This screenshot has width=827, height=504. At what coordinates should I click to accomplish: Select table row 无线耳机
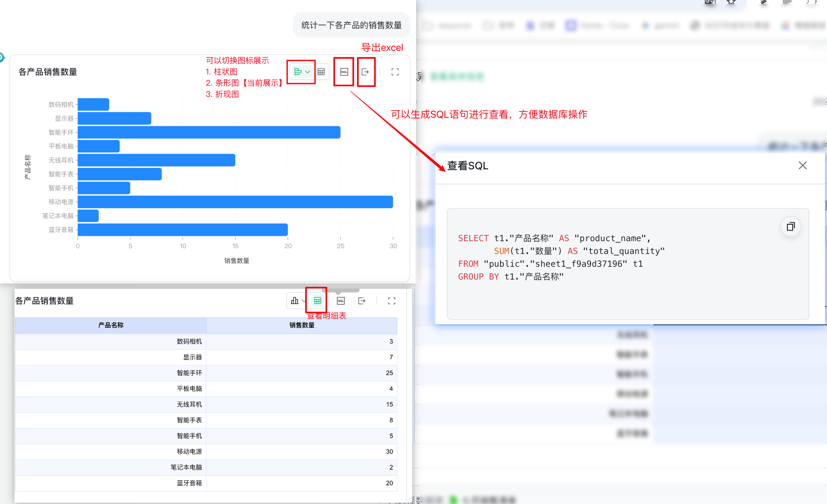[x=206, y=405]
